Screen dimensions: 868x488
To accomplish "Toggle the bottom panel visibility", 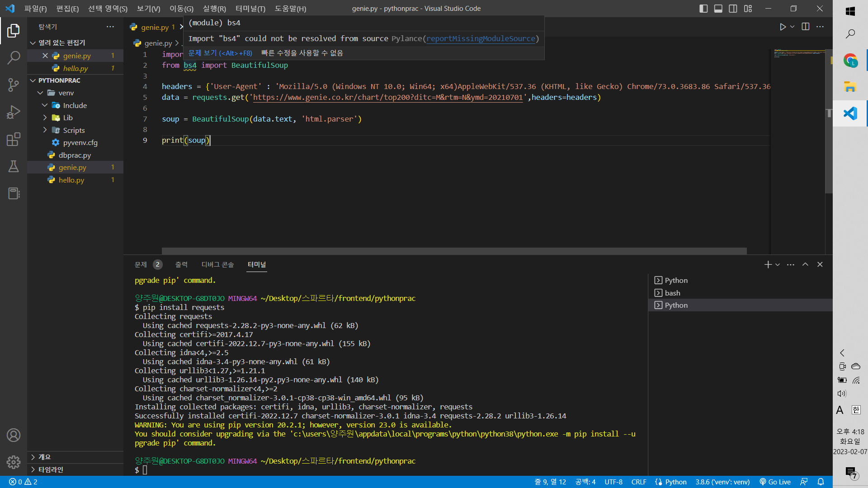I will tap(718, 9).
